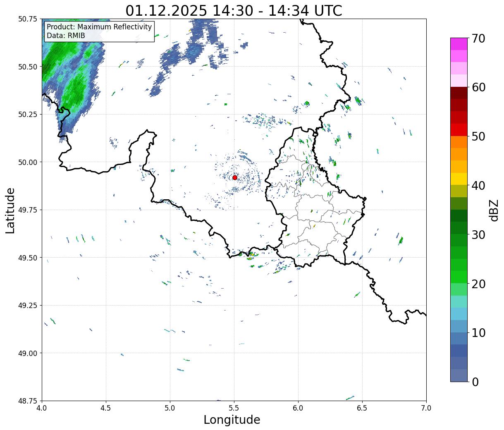
Task: Click the 70 tick label on colorbar
Action: 479,38
